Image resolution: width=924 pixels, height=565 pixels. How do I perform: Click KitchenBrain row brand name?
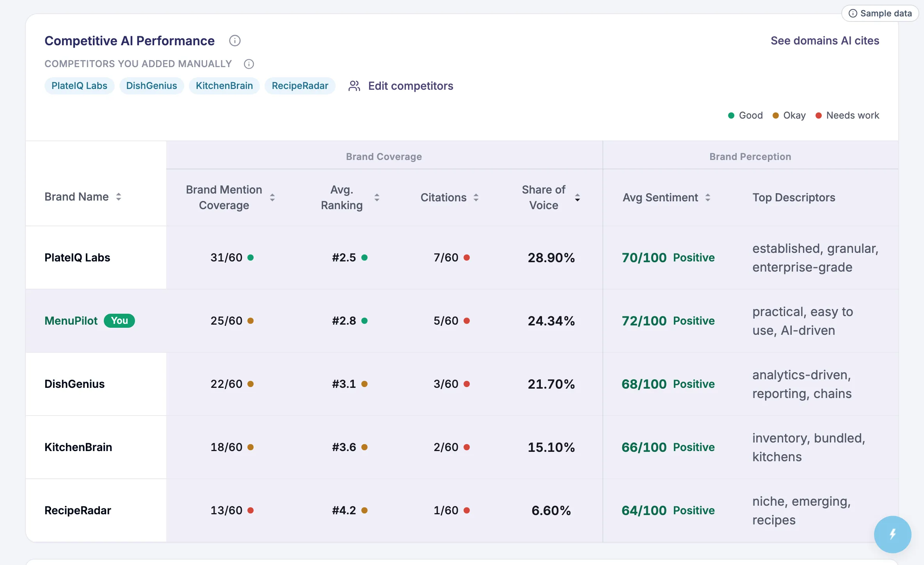(x=78, y=447)
